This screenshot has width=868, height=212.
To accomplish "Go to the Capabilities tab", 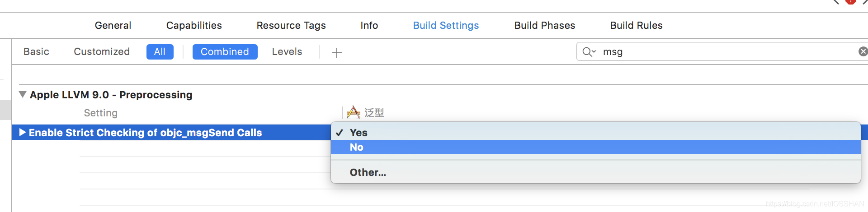I will [x=194, y=26].
